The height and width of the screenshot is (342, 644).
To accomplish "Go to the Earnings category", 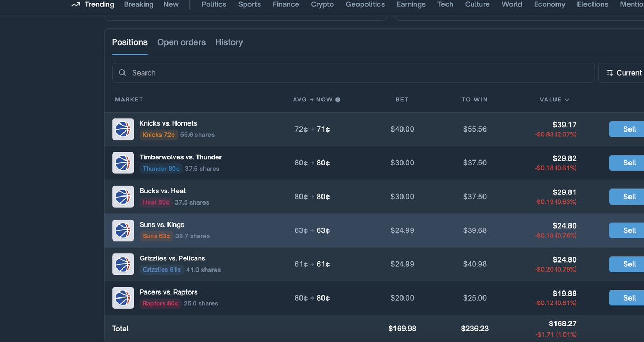I will [x=411, y=4].
